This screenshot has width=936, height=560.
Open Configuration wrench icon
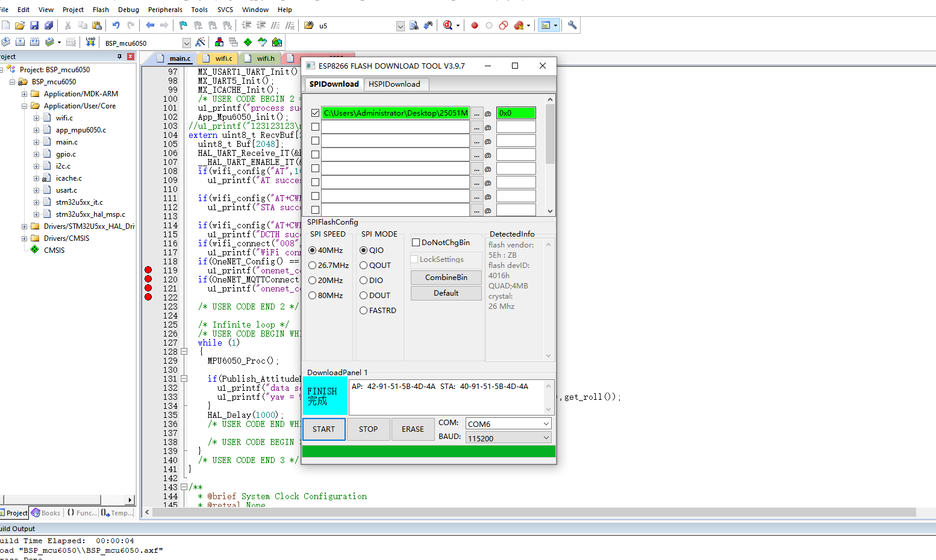point(572,25)
